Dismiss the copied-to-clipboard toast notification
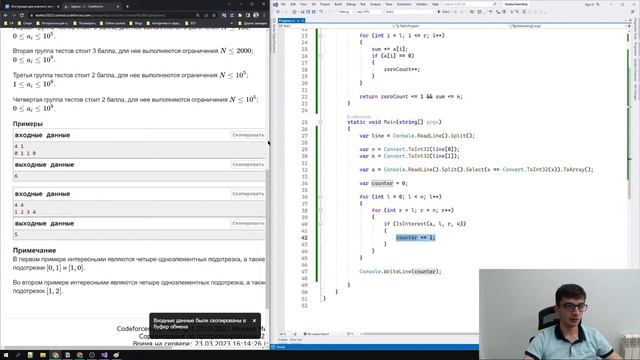 [254, 321]
